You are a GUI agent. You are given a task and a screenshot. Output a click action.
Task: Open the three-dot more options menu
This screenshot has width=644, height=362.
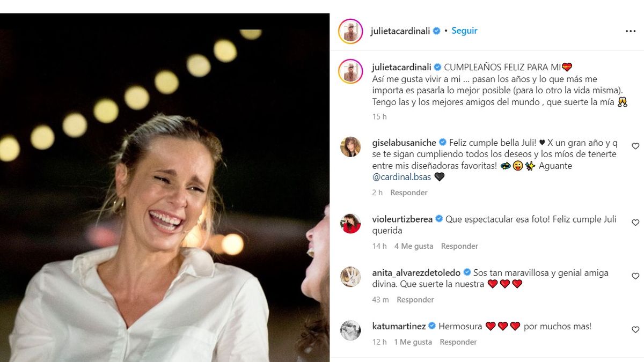(631, 31)
